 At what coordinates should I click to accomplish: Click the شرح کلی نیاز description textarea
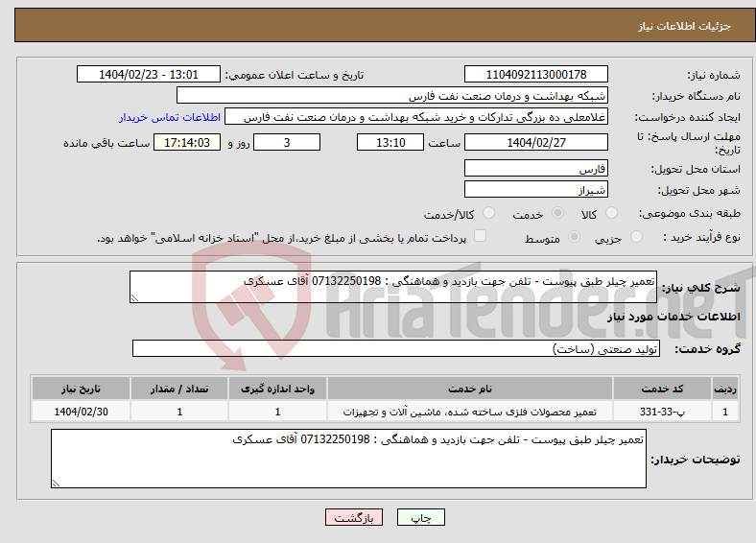click(393, 287)
